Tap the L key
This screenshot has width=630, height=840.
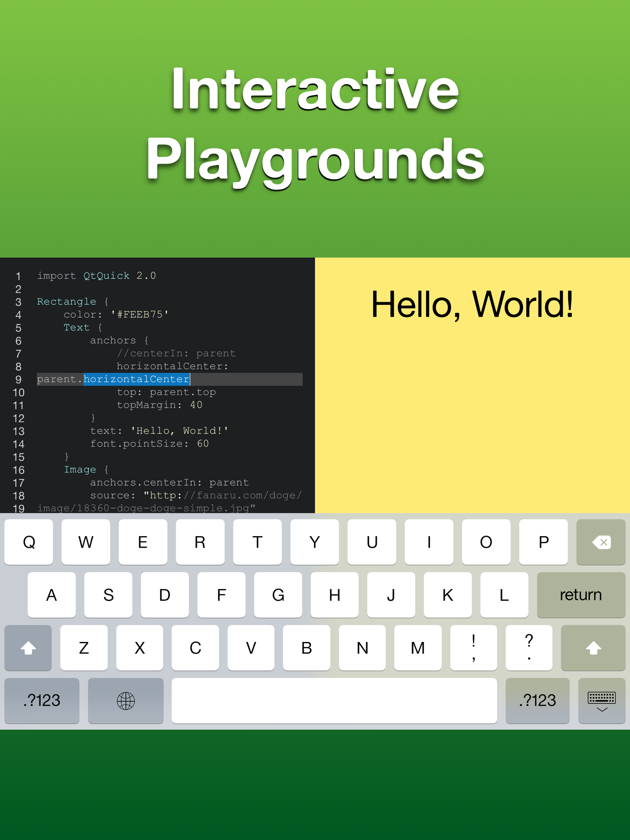tap(504, 595)
